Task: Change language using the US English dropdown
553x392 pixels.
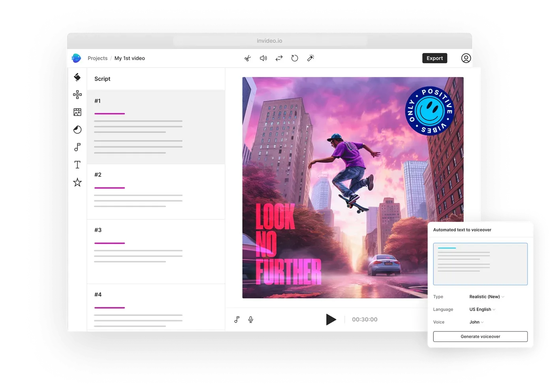Action: coord(482,309)
